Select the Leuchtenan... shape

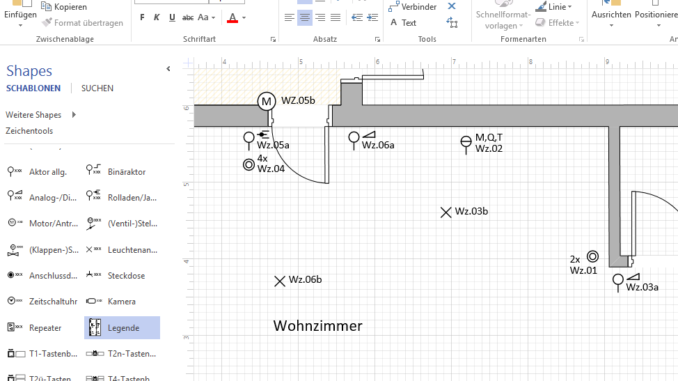pos(121,250)
